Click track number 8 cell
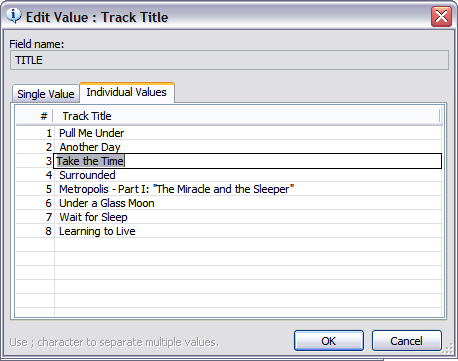This screenshot has width=458, height=361. [x=35, y=231]
